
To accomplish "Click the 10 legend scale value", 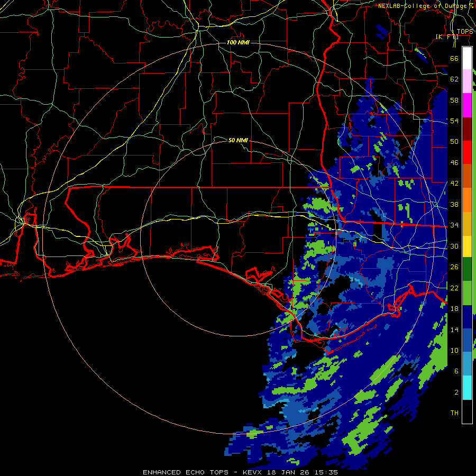I will coord(454,350).
